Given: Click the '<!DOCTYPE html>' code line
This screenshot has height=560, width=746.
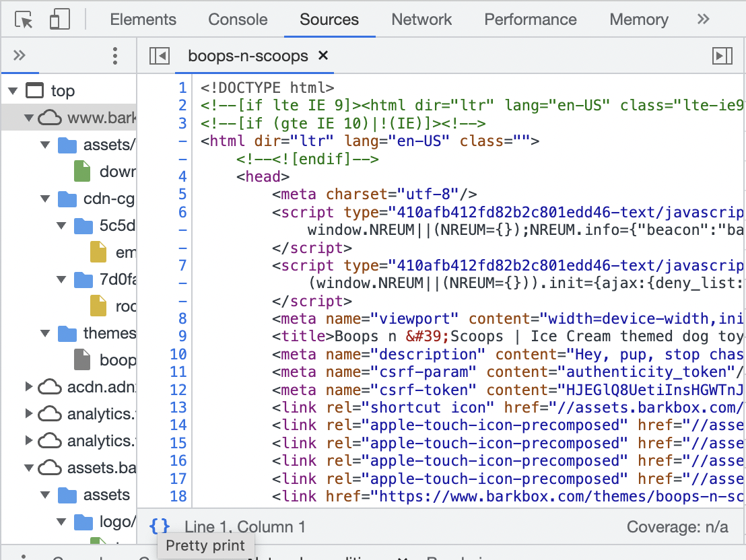Looking at the screenshot, I should [267, 87].
